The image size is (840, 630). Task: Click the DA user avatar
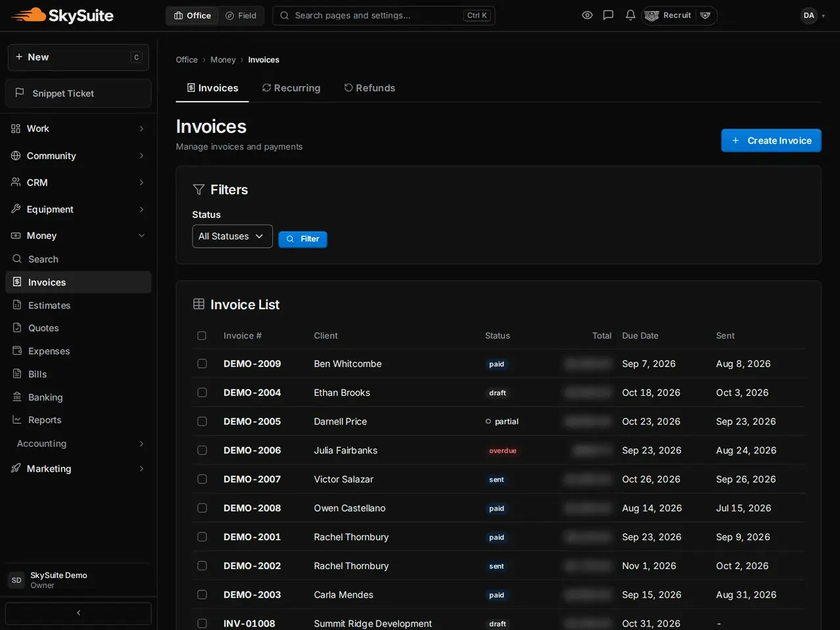click(x=809, y=15)
